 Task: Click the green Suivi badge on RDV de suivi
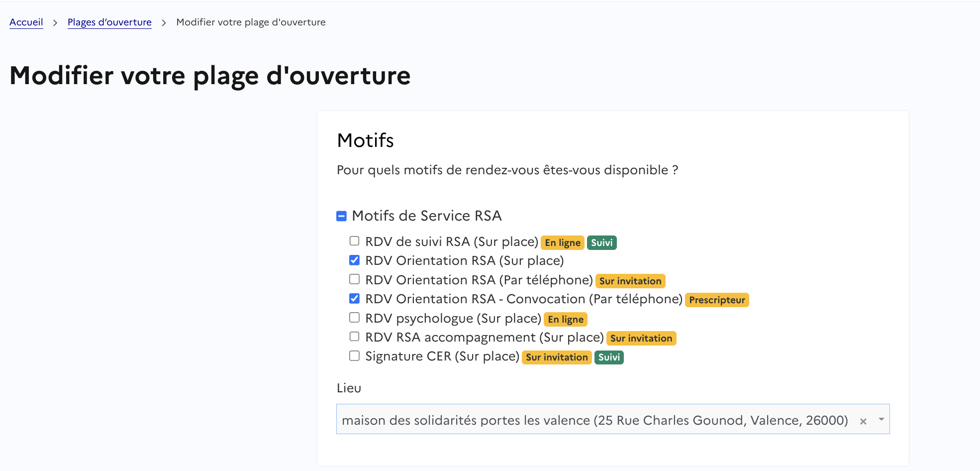601,243
